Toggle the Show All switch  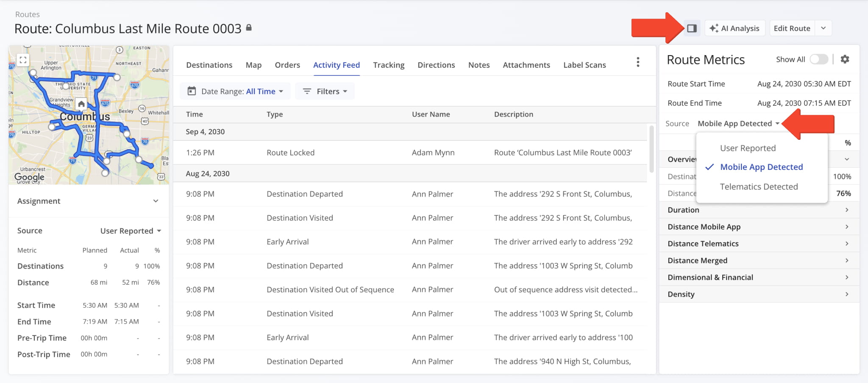(818, 59)
